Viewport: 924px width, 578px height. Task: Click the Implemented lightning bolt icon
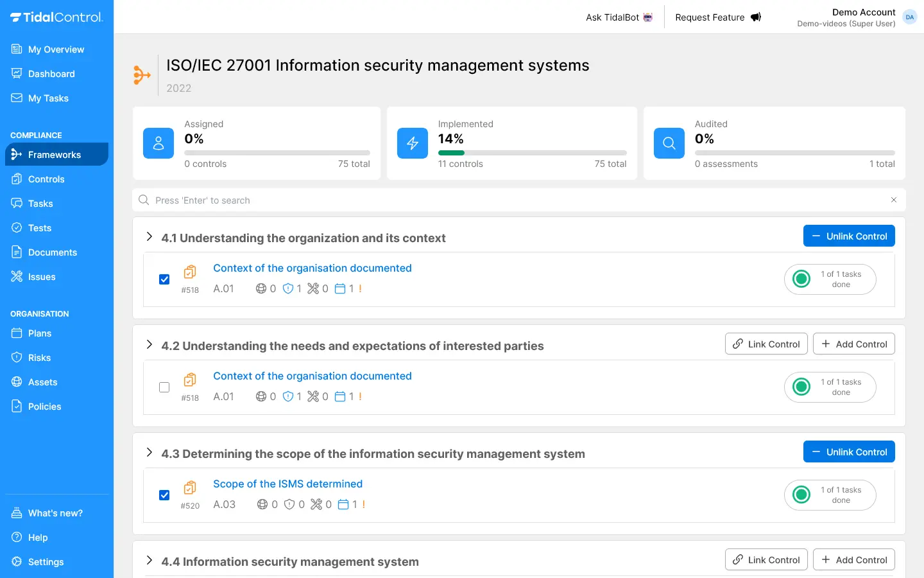tap(413, 143)
